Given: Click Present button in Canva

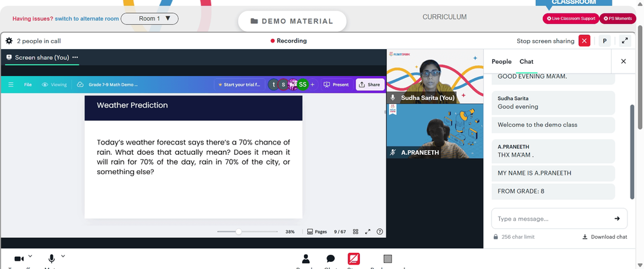Looking at the screenshot, I should [x=336, y=85].
